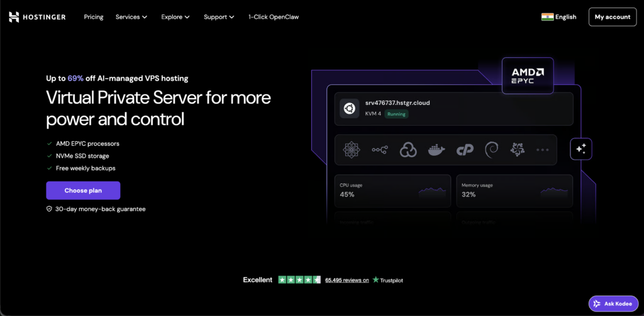Click the Trustpilot text
Screen dimensions: 644x316
(x=391, y=280)
